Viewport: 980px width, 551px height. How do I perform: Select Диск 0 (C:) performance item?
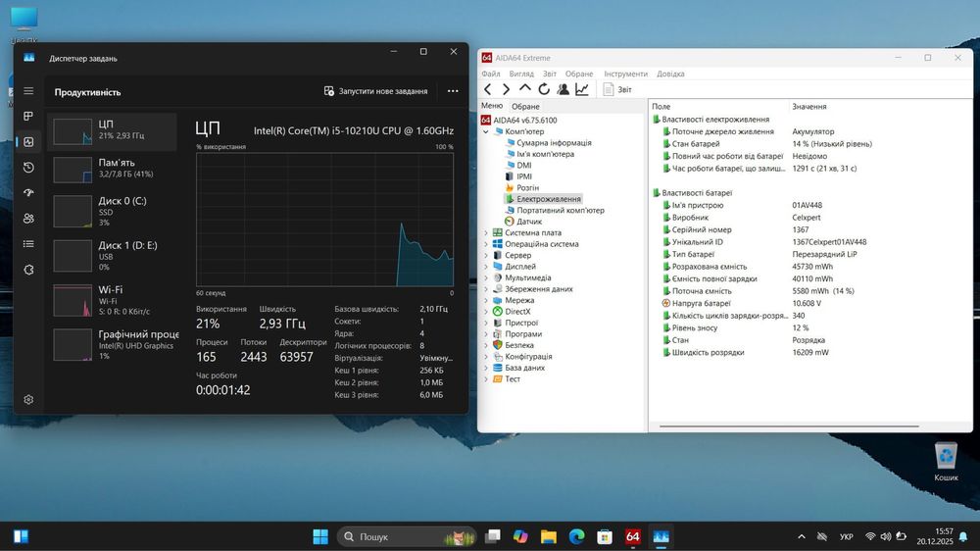[113, 212]
